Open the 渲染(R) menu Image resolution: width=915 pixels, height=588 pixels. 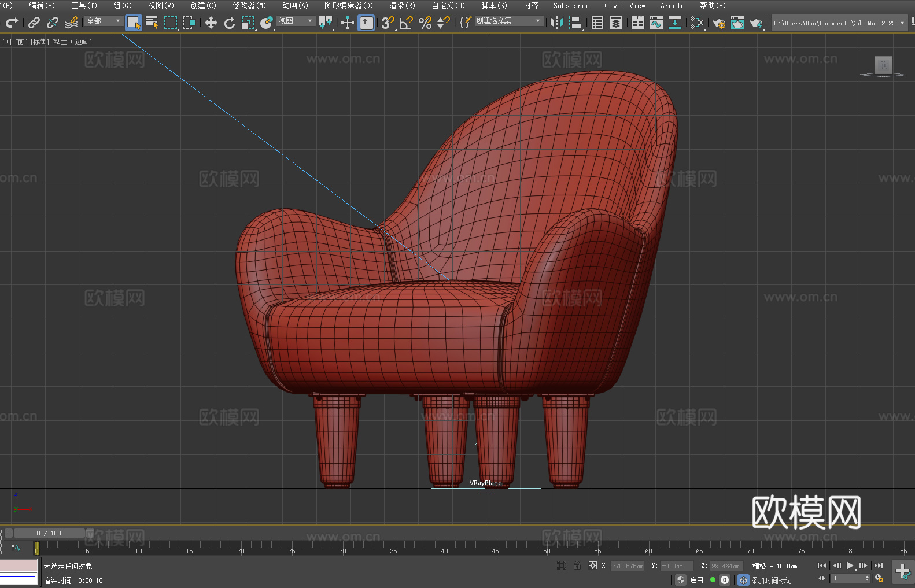(x=402, y=5)
